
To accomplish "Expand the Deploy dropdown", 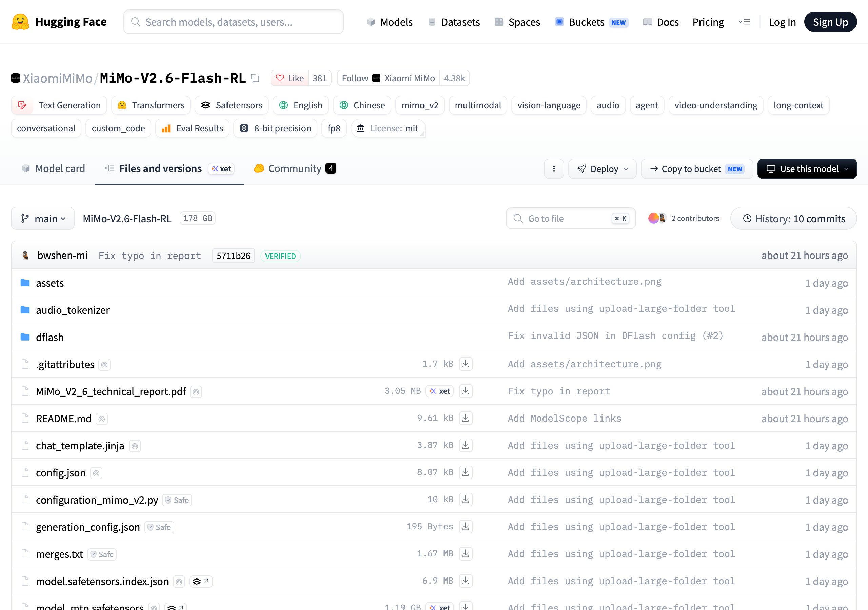I will (x=602, y=169).
